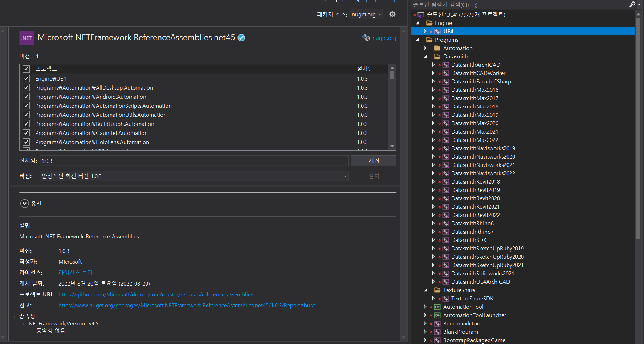Click the TextureShareSDK project icon
This screenshot has height=344, width=644.
click(x=445, y=299)
